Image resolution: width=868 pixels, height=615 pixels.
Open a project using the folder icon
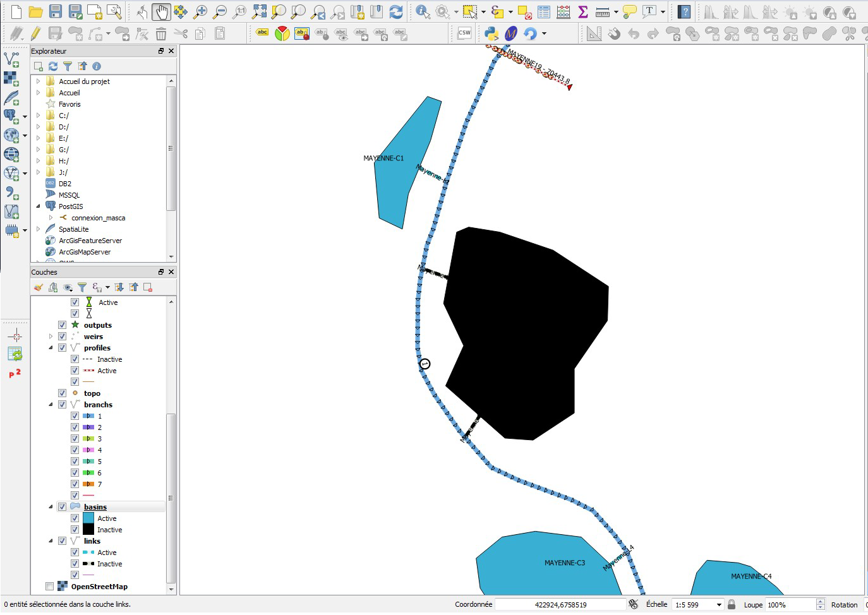pyautogui.click(x=36, y=11)
